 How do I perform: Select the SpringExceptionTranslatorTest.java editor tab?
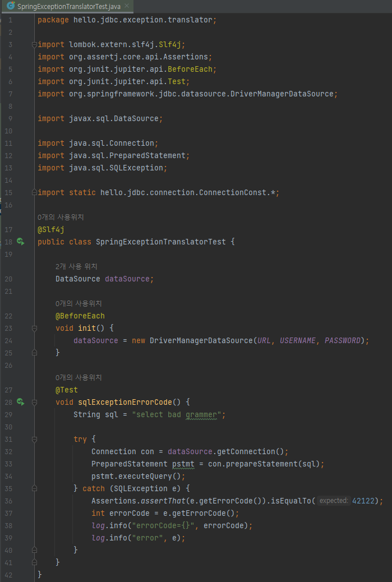67,6
